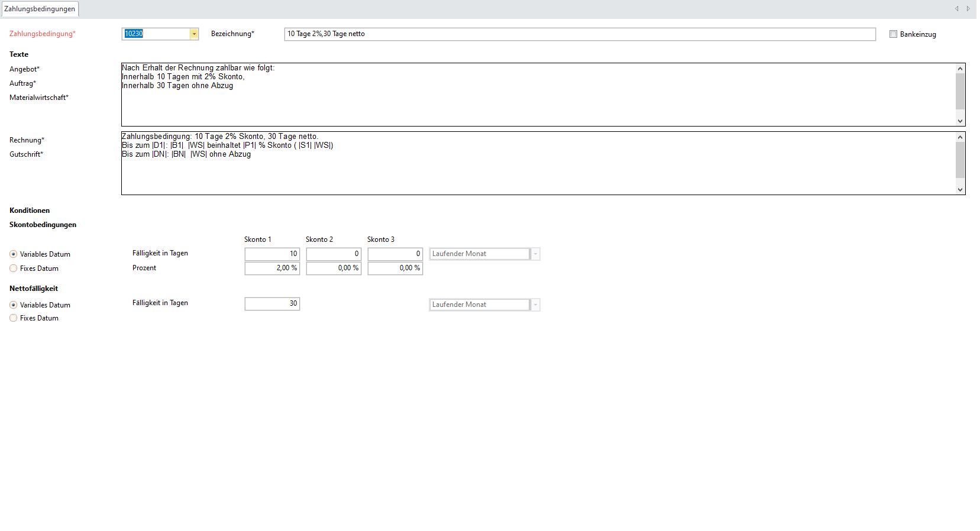Viewport: 980px width, 531px height.
Task: Click the Nettofälligkeit days field showing 30
Action: (x=272, y=304)
